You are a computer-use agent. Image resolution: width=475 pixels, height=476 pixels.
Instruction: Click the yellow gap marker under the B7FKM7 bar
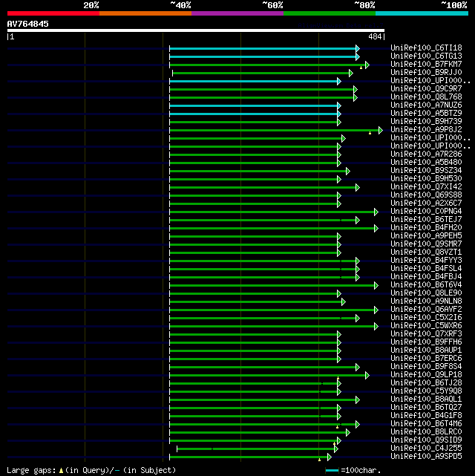pos(361,68)
